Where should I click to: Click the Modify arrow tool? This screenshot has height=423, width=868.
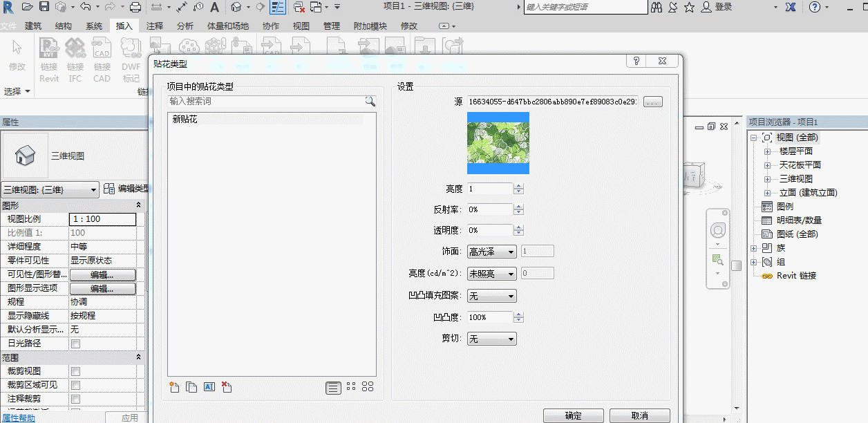(17, 55)
